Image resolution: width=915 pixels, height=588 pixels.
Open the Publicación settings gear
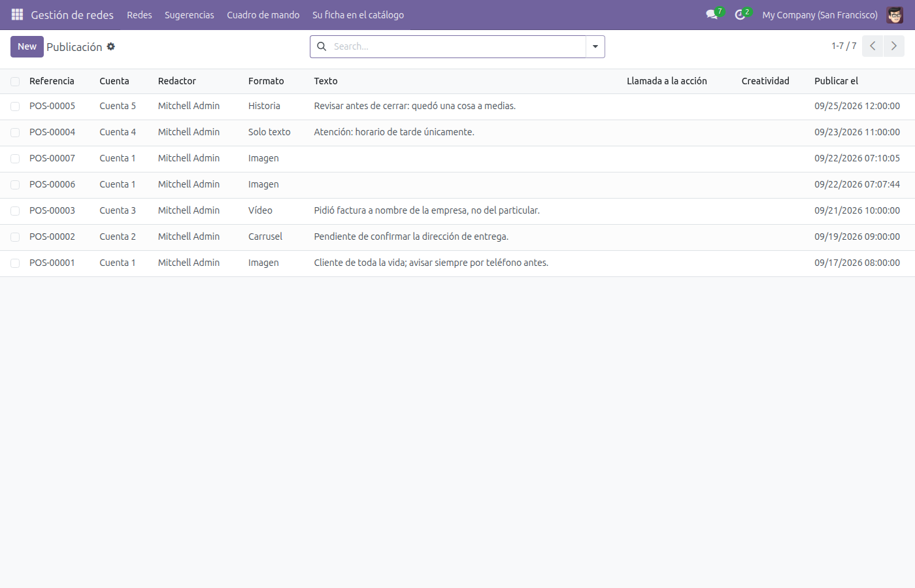pos(111,46)
